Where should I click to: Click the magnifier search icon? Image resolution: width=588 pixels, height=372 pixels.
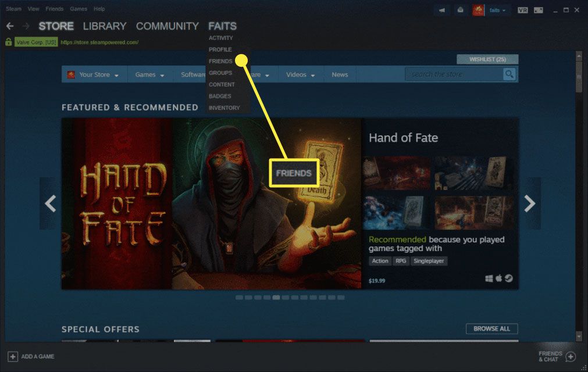pyautogui.click(x=509, y=74)
